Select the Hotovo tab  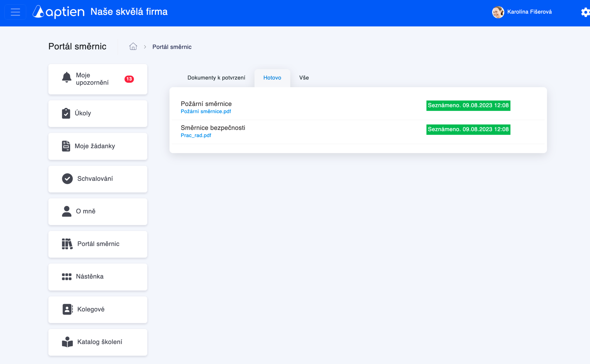point(272,78)
